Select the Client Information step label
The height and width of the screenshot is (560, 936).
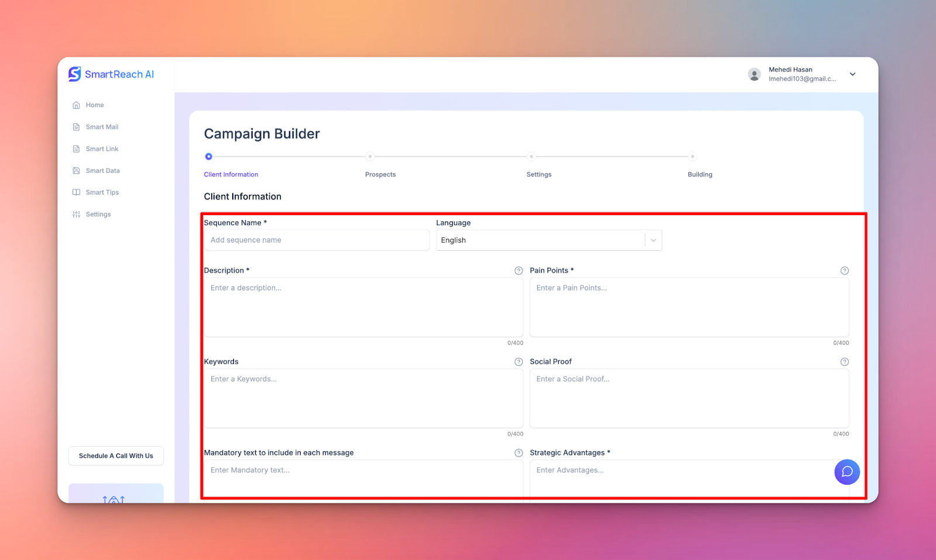pos(231,175)
